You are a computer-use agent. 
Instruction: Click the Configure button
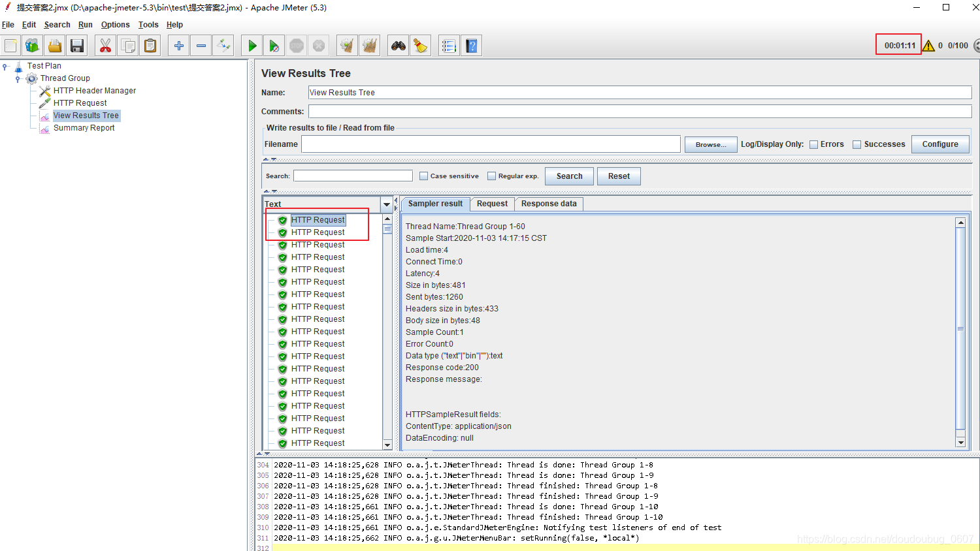click(x=940, y=144)
